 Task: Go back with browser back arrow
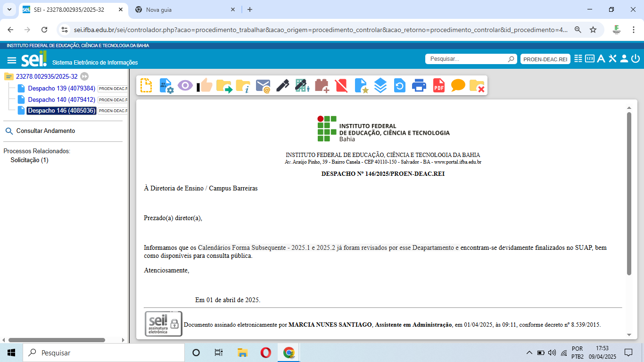[10, 30]
